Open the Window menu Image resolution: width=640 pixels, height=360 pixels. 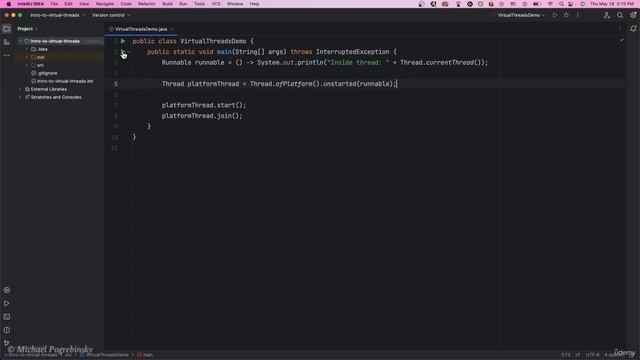point(235,4)
